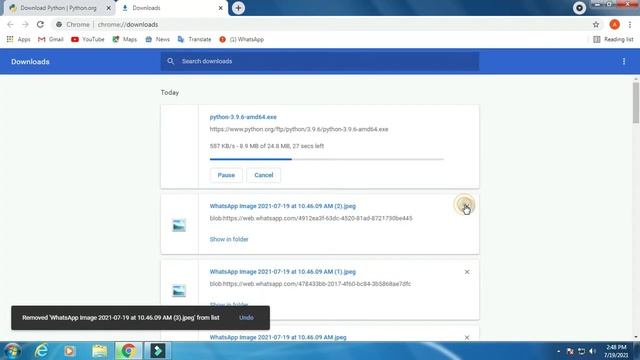This screenshot has width=640, height=360.
Task: Open WhatsApp Image 10.46.09 AM.jpeg link
Action: click(x=278, y=337)
